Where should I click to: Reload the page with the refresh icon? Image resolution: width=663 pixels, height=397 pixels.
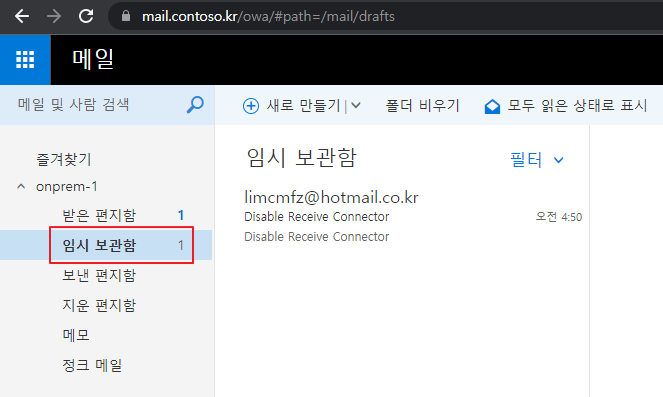[x=86, y=16]
